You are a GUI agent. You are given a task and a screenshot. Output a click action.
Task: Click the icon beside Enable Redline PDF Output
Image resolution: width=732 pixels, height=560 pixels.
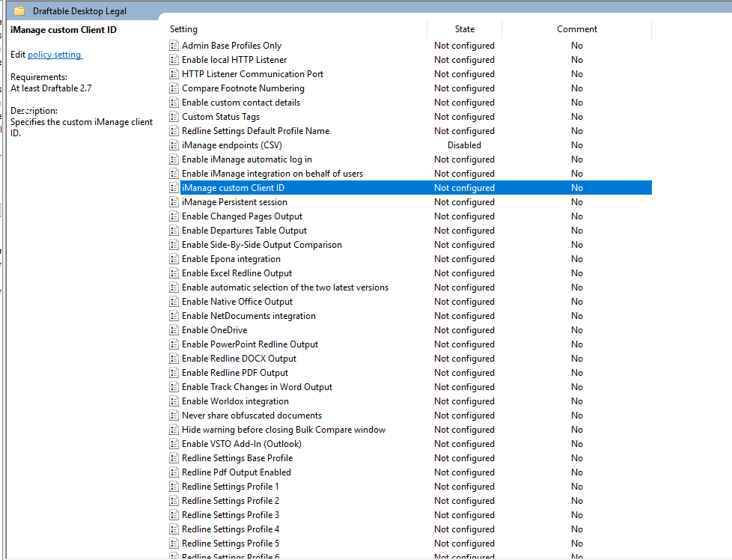coord(174,373)
